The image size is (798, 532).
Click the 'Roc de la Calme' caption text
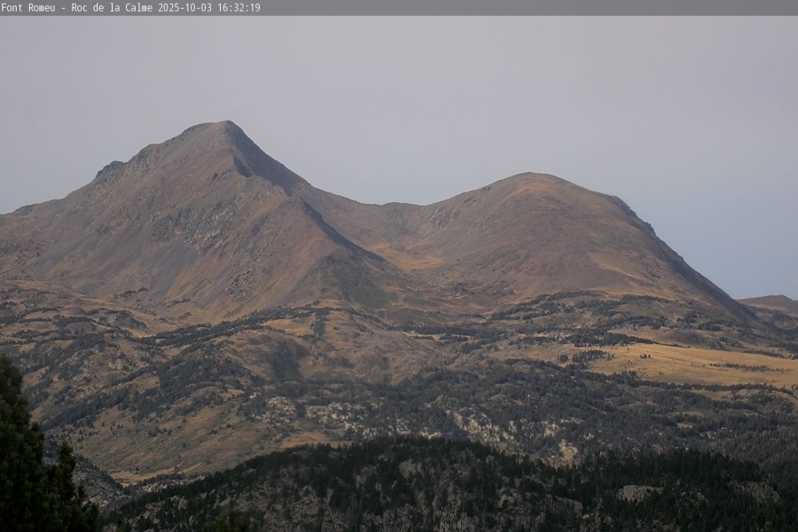113,7
